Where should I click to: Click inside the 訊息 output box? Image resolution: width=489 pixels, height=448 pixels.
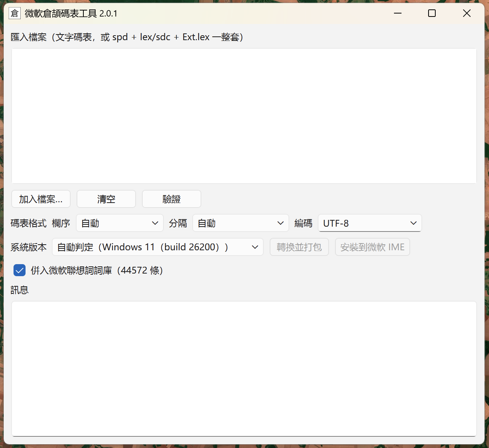click(x=244, y=369)
